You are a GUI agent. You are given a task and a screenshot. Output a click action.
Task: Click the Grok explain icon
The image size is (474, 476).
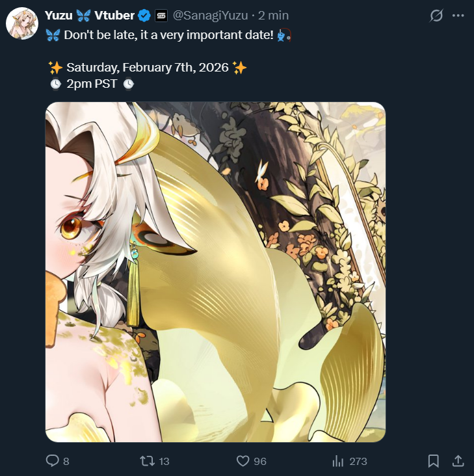coord(436,16)
